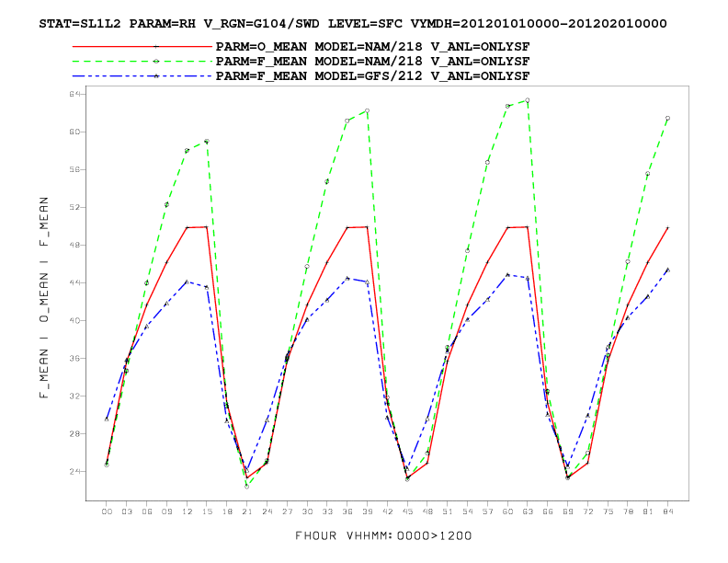Click x-axis tick label 15
Screen dimensions: 728x563
point(207,511)
